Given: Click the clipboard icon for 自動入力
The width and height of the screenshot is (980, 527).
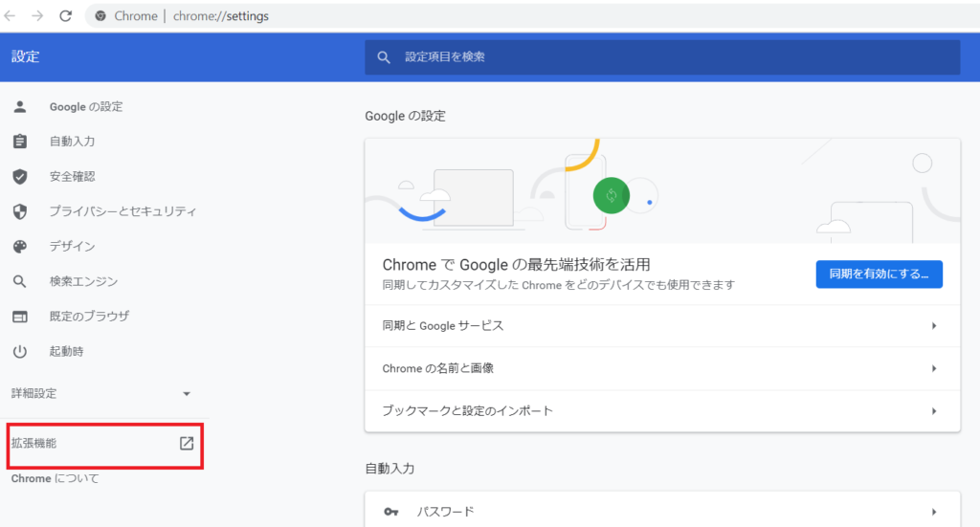Looking at the screenshot, I should (19, 142).
